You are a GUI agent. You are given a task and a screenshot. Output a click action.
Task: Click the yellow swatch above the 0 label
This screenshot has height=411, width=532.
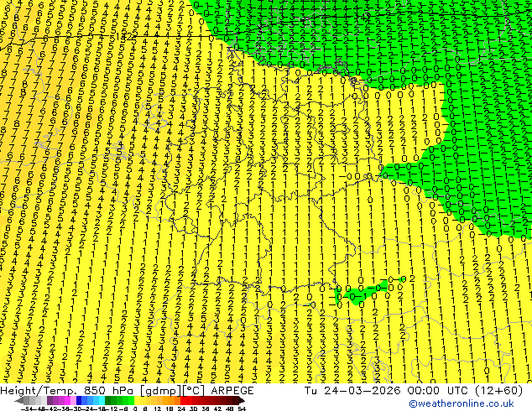[137, 401]
